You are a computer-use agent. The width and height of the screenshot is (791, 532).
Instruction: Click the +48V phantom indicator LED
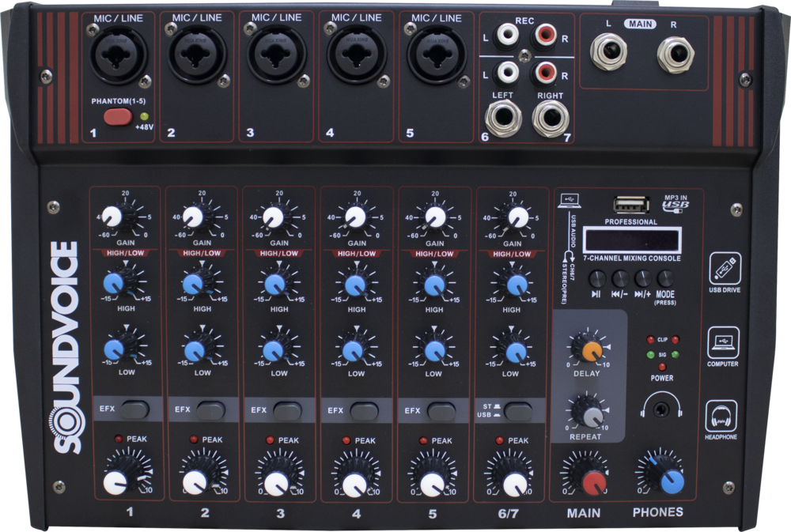pos(144,116)
